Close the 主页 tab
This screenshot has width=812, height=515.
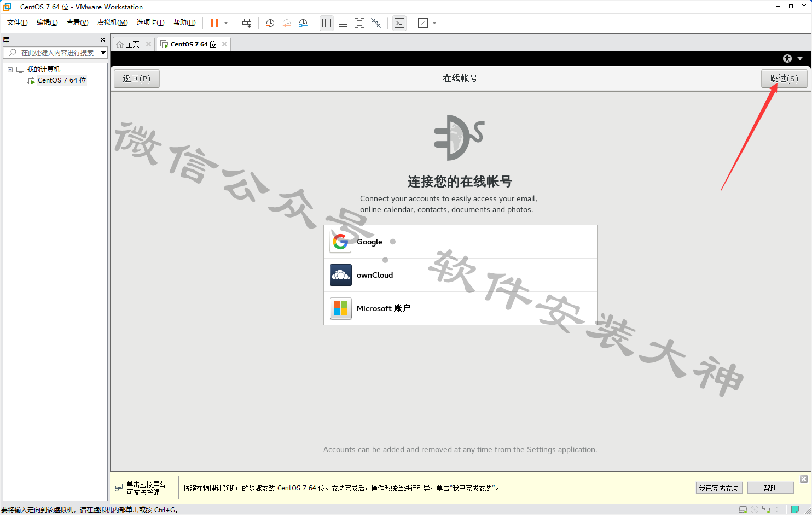[x=148, y=44]
